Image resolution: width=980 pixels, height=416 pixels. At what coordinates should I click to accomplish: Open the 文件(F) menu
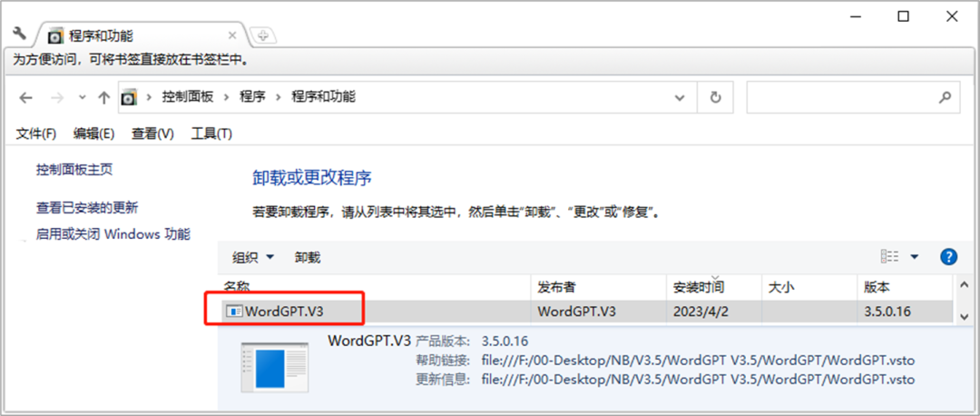click(36, 134)
